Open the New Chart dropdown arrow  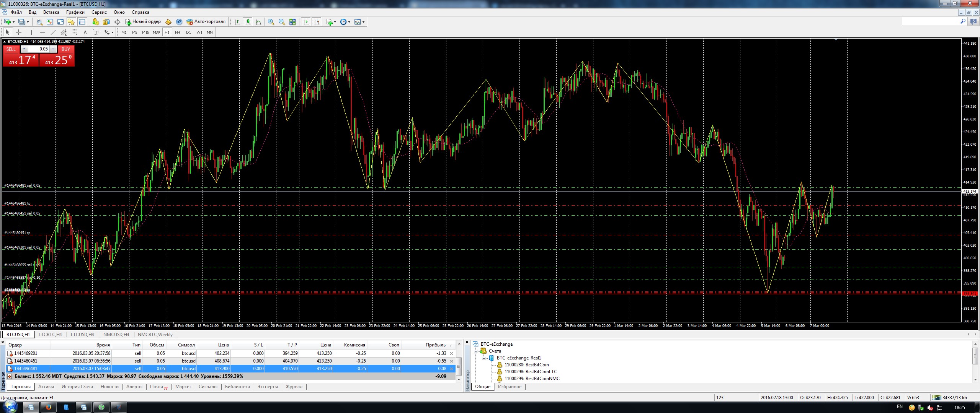tap(13, 22)
